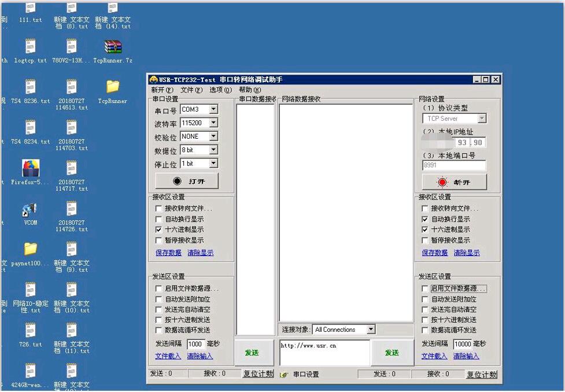
Task: Click 清除显示 link under network receive settings
Action: pyautogui.click(x=466, y=253)
